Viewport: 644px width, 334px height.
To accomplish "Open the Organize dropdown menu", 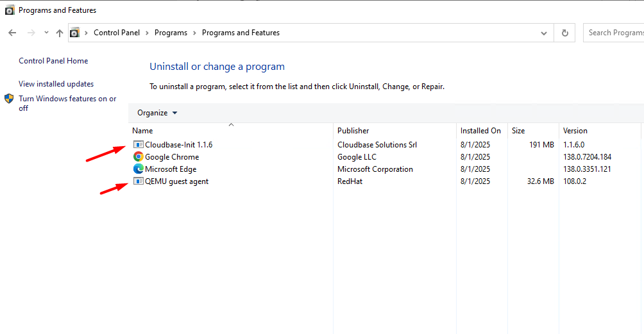I will tap(157, 113).
